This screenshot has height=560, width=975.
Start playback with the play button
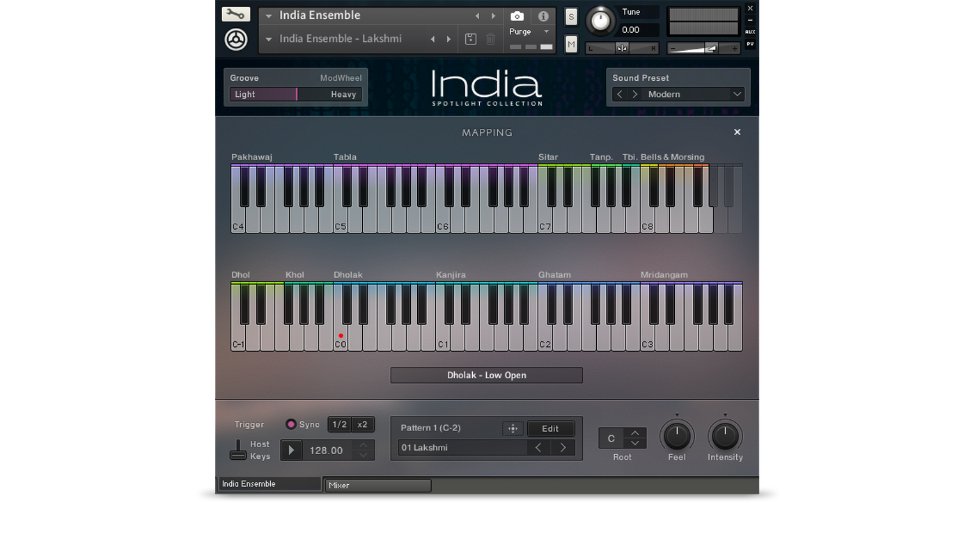click(x=291, y=451)
